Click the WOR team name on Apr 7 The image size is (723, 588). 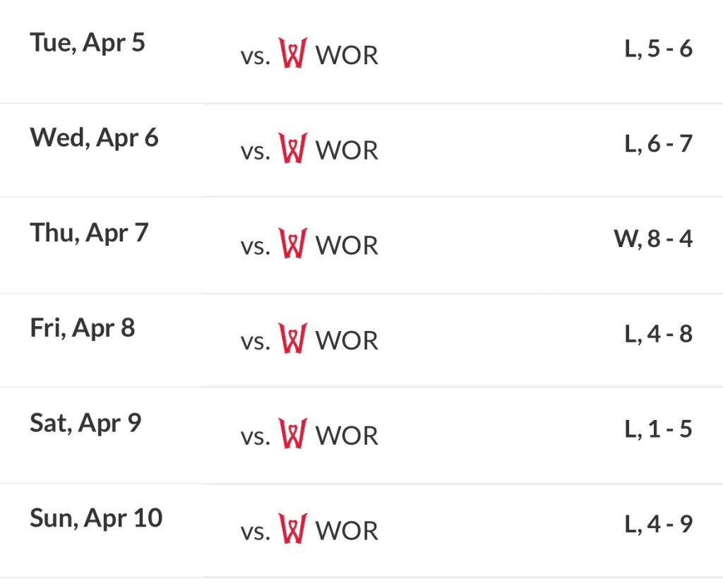[347, 245]
